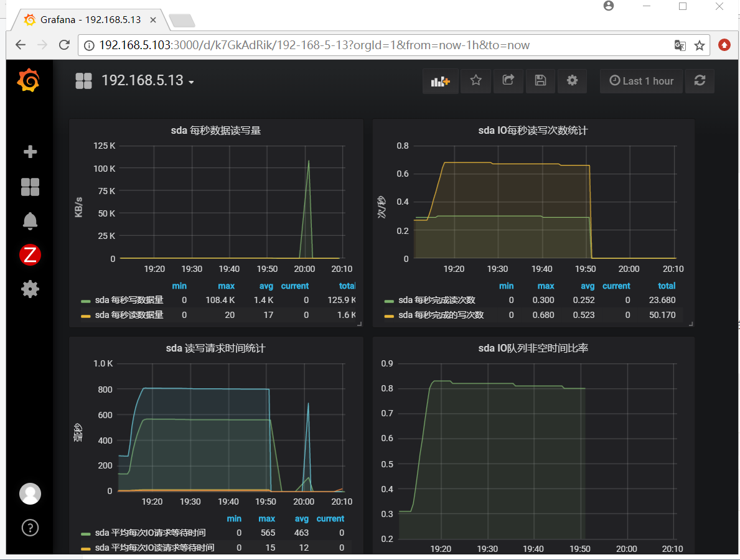The height and width of the screenshot is (560, 740).
Task: Open the Zabbix plugin icon in sidebar
Action: [30, 254]
